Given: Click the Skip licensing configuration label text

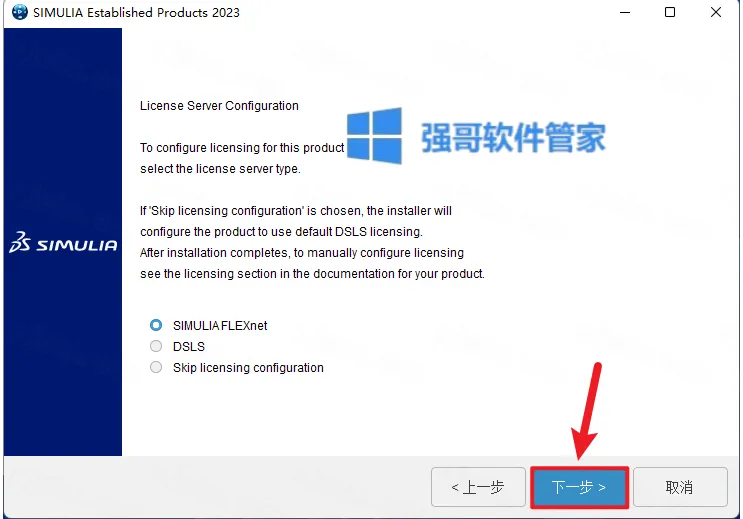Looking at the screenshot, I should coord(248,368).
